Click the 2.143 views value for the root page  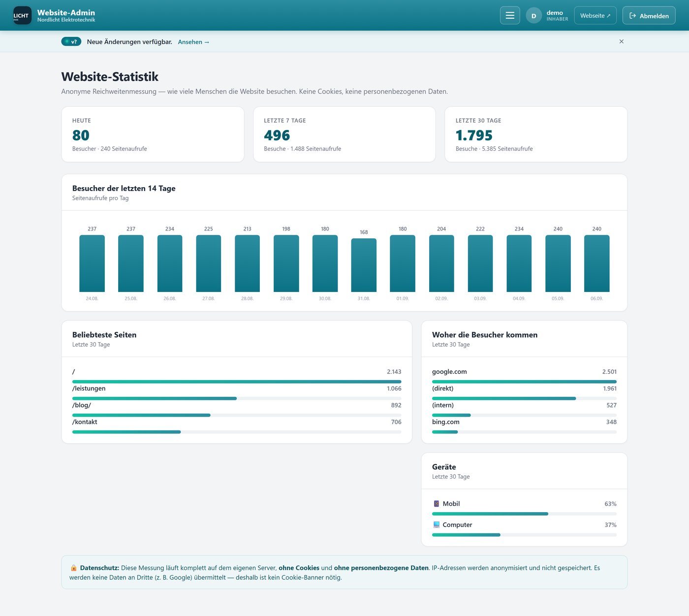394,372
